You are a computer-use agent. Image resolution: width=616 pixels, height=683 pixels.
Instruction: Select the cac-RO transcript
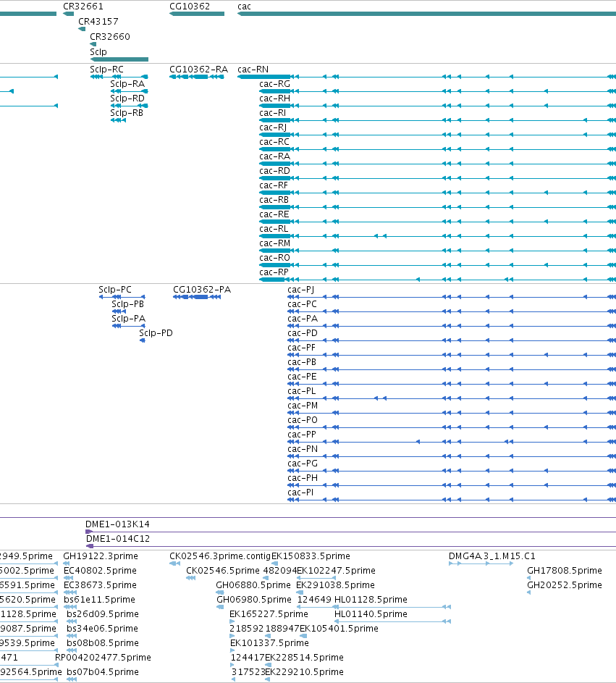click(437, 265)
